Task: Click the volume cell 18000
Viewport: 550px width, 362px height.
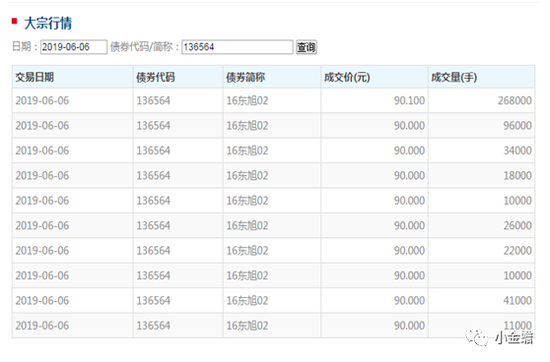Action: click(518, 175)
